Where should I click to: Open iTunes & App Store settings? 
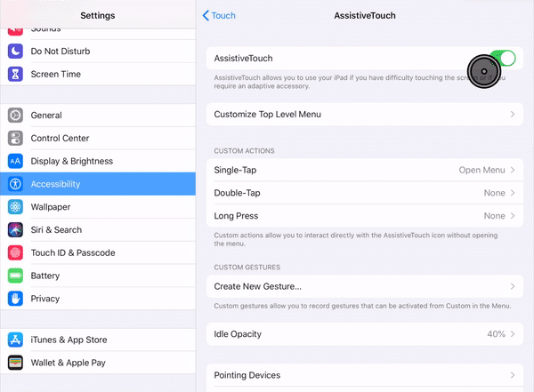click(98, 340)
